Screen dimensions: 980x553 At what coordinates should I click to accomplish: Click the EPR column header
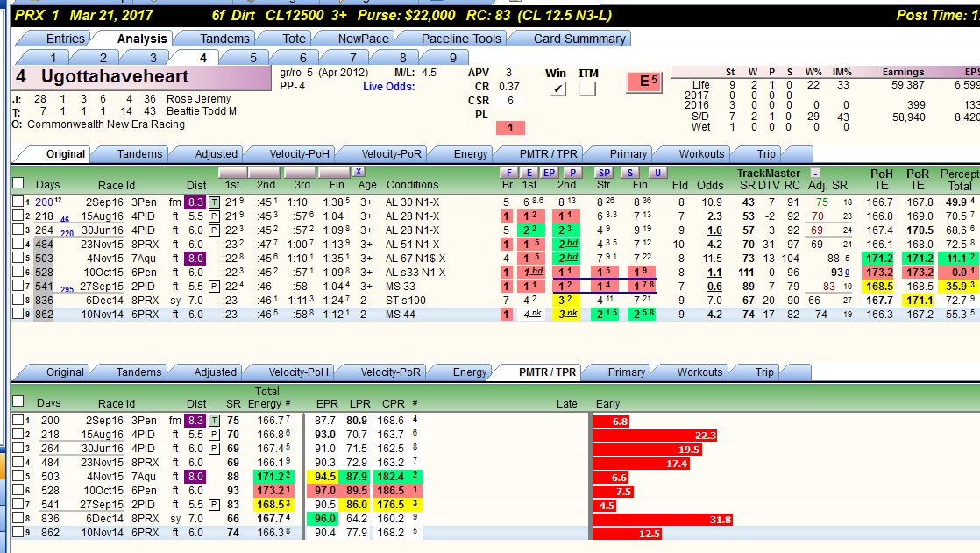click(x=327, y=404)
